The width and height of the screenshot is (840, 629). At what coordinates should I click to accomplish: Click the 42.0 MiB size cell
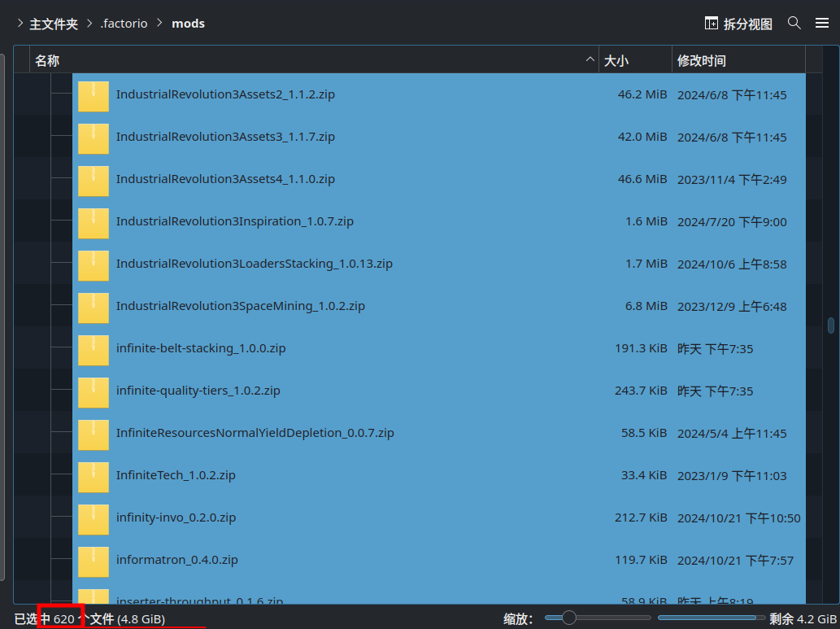click(x=642, y=138)
